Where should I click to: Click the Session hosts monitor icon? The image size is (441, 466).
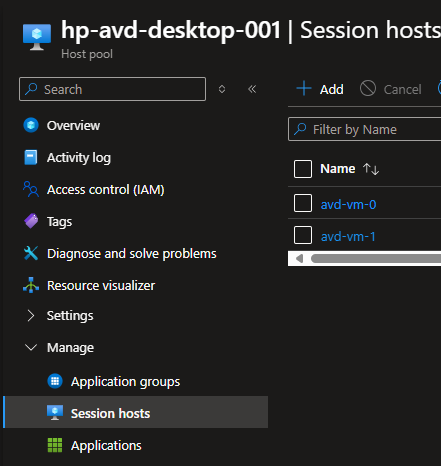[55, 413]
